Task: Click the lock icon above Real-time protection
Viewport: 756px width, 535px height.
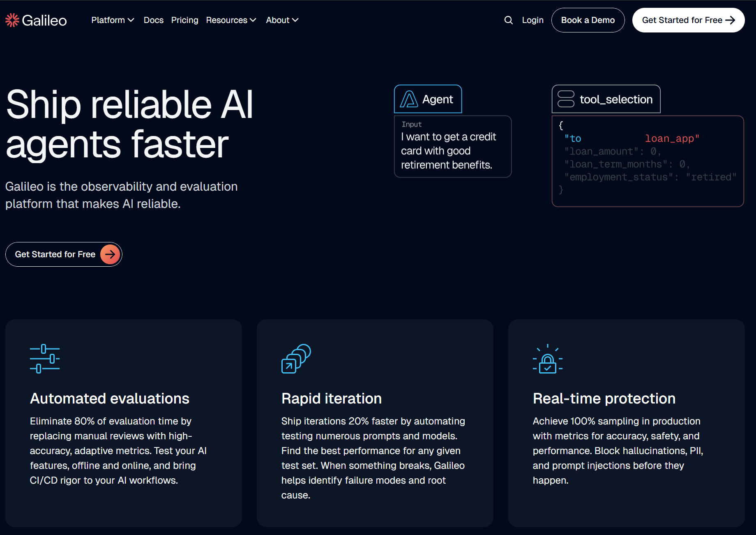Action: [548, 359]
